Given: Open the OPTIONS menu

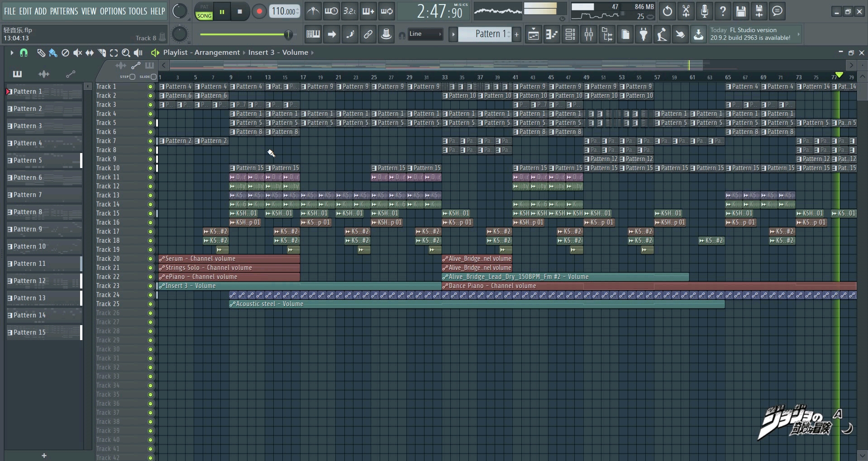Looking at the screenshot, I should 113,11.
